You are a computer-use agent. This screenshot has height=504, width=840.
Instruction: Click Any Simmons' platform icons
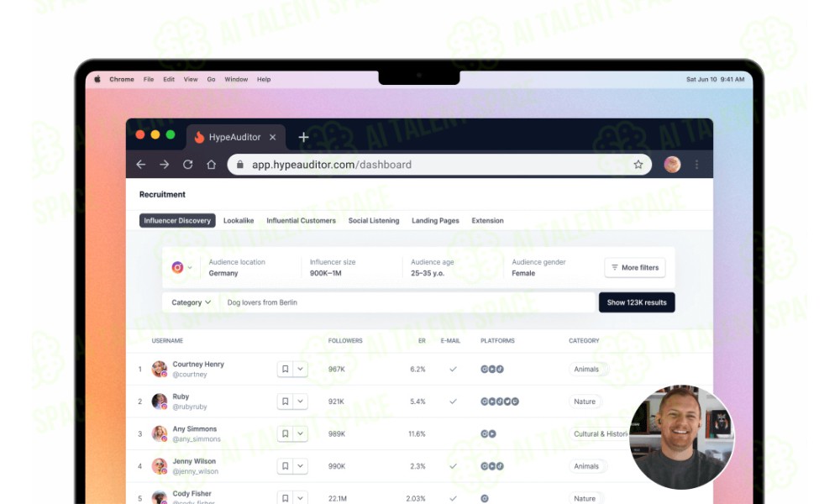pos(488,433)
